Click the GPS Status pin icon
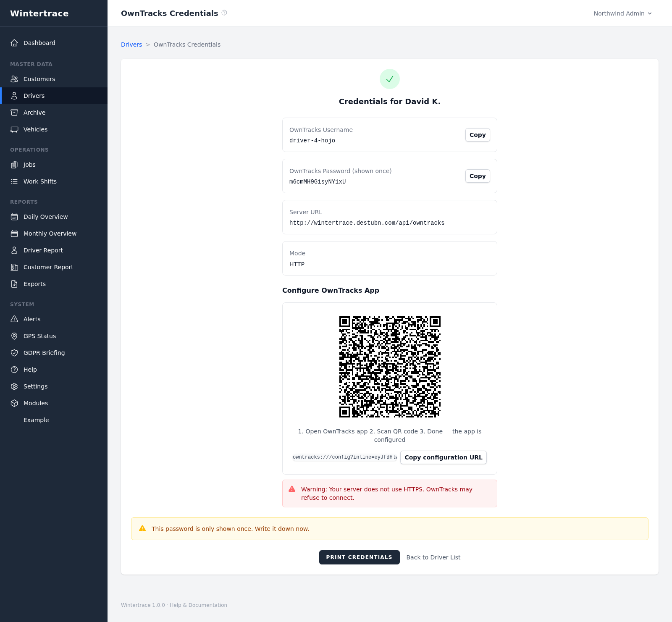The width and height of the screenshot is (672, 622). click(x=14, y=336)
